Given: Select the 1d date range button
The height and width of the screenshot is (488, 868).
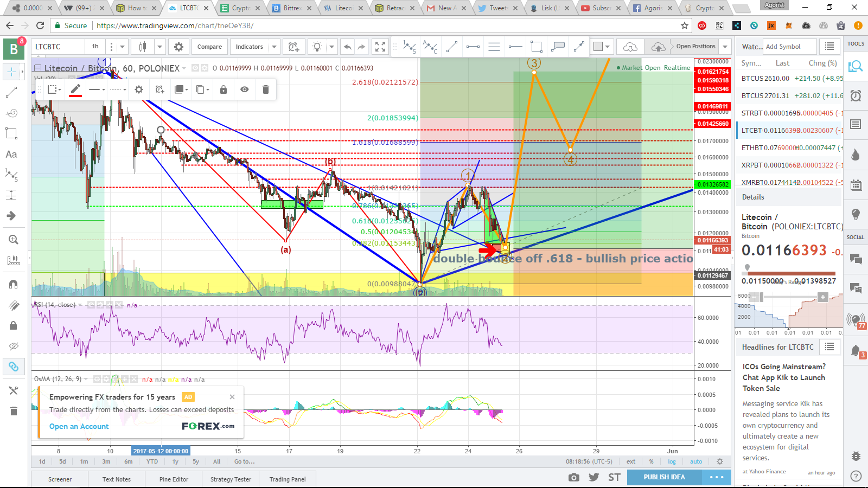Looking at the screenshot, I should coord(42,462).
